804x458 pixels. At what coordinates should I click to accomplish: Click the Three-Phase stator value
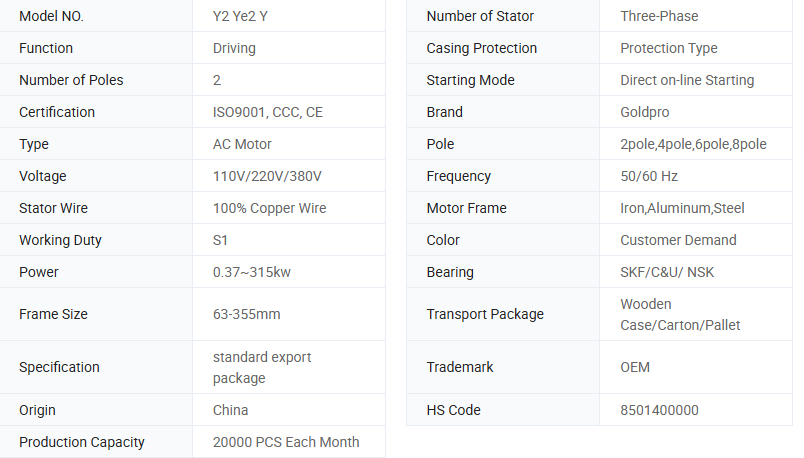coord(659,16)
